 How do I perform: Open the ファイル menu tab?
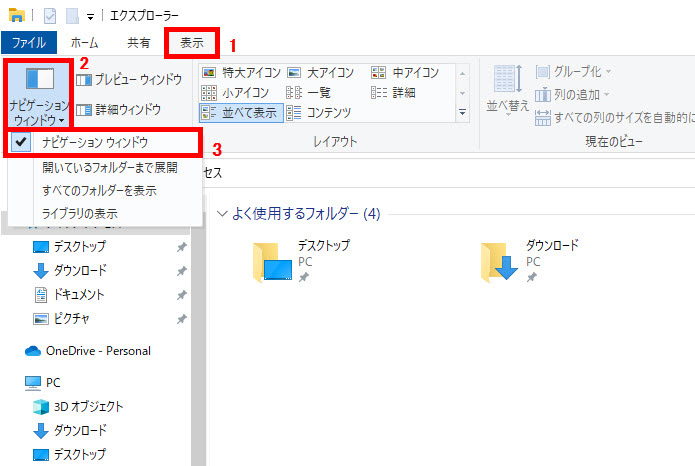point(29,43)
